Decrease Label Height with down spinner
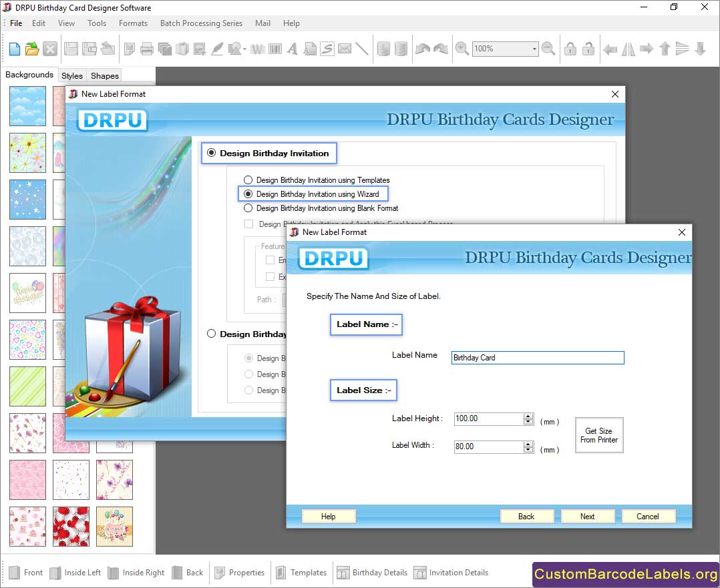Screen dimensions: 720x588 tap(528, 421)
